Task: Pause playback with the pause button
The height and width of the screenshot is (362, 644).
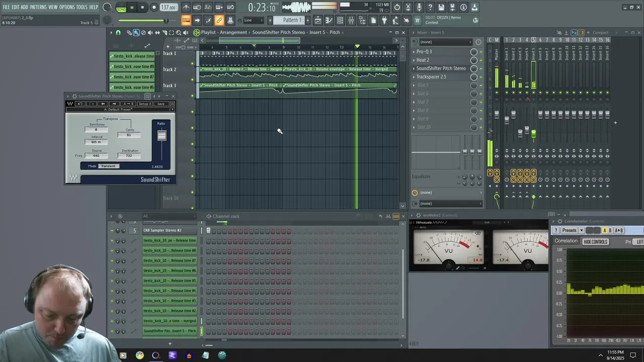Action: click(x=132, y=8)
